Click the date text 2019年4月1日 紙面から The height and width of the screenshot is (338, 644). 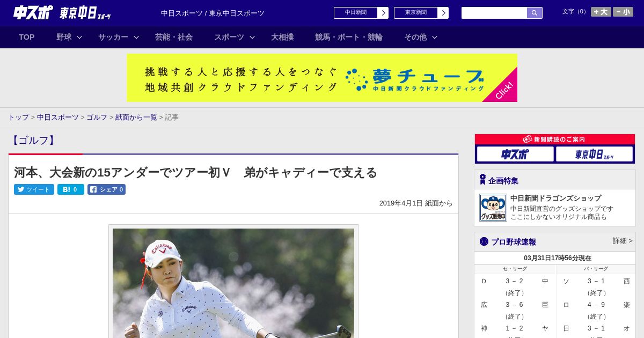(416, 203)
